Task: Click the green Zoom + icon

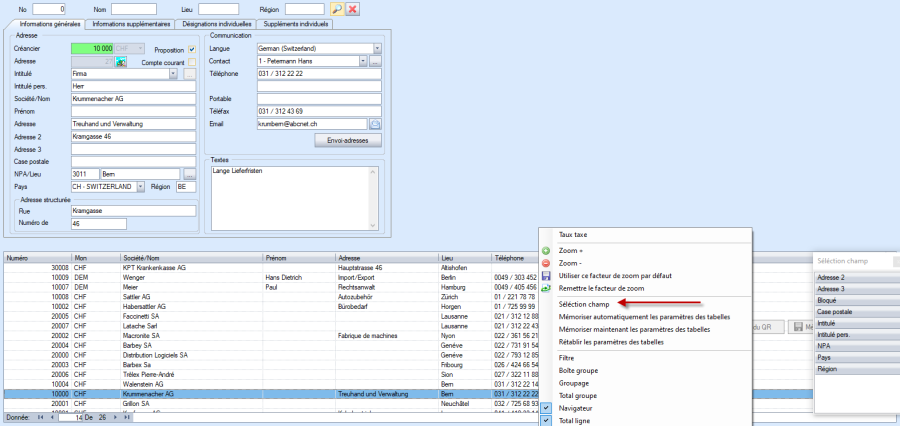Action: pos(546,251)
